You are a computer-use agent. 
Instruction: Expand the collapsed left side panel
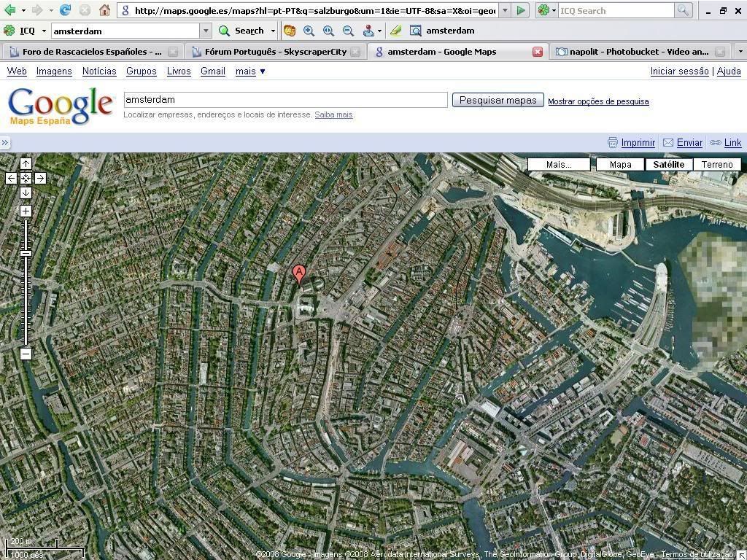click(x=5, y=143)
